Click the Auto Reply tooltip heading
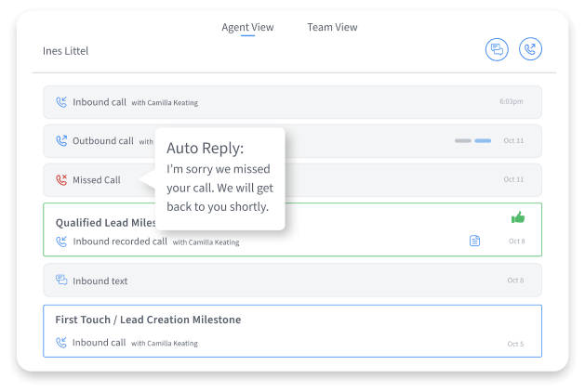The image size is (585, 392). pos(205,149)
